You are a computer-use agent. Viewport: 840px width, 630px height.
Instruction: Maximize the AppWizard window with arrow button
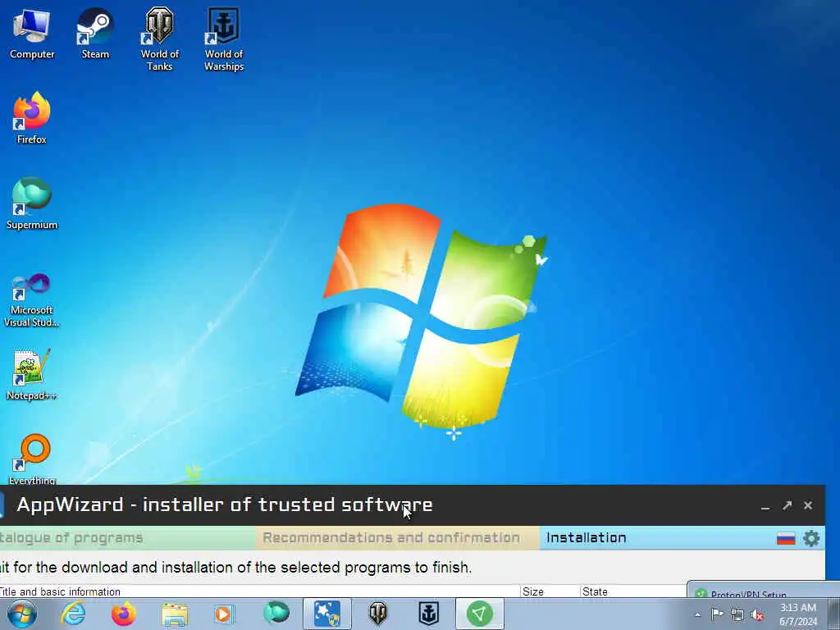point(787,505)
